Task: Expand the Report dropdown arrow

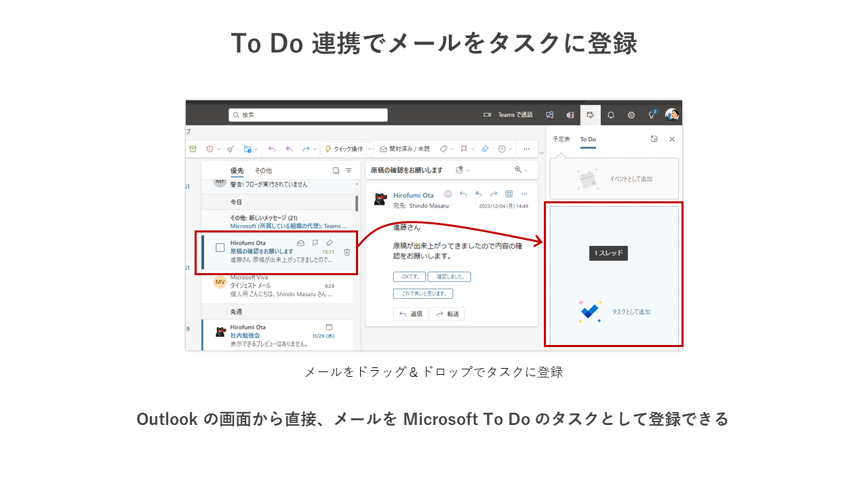Action: point(218,150)
